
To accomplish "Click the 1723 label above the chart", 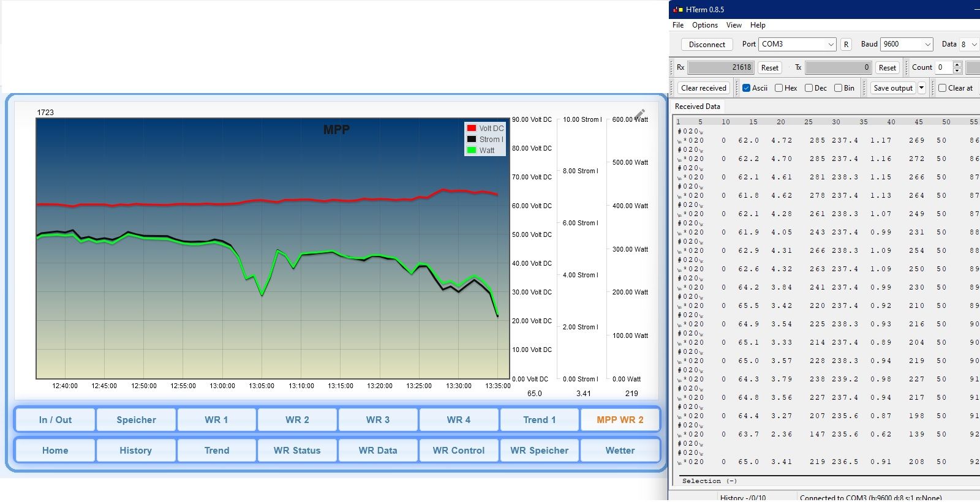I will 45,113.
